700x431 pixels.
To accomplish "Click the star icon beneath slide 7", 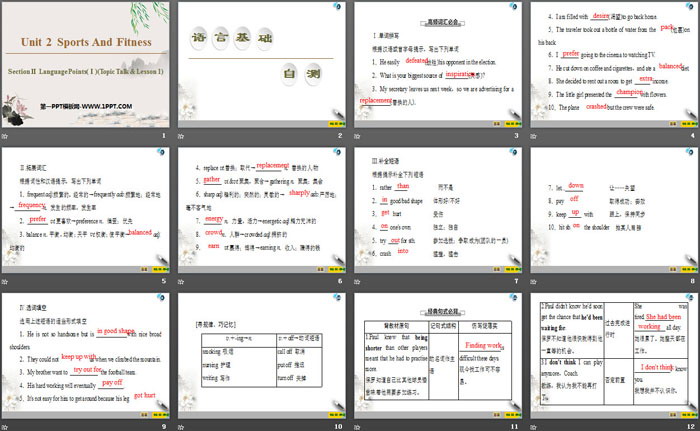I will pos(357,284).
